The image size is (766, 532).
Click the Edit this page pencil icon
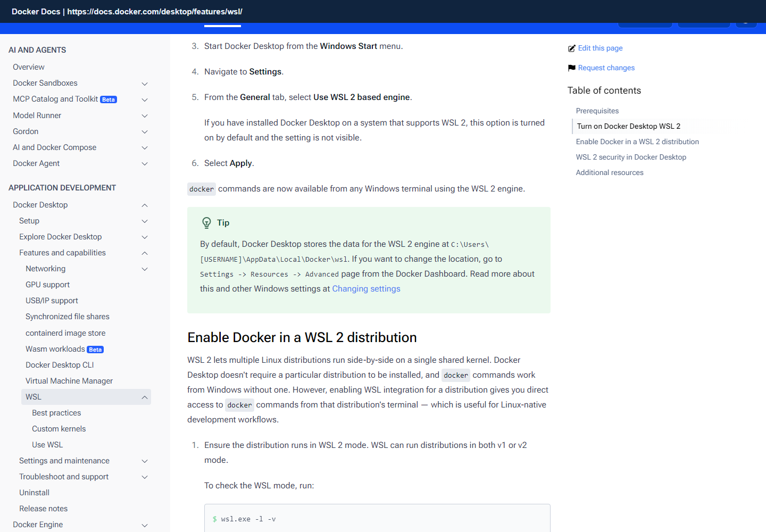click(x=571, y=48)
